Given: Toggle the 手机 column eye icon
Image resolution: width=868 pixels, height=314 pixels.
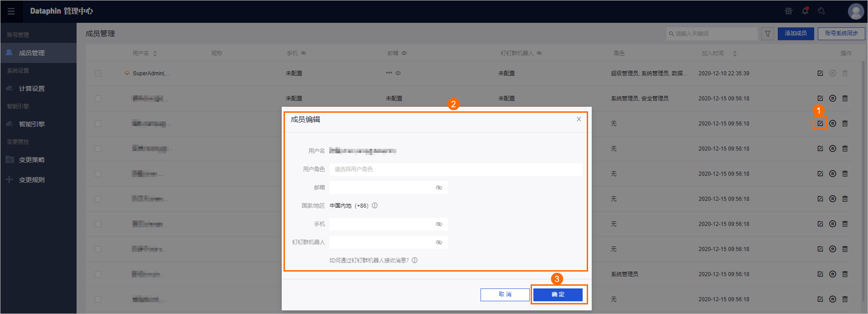Looking at the screenshot, I should click(x=304, y=53).
